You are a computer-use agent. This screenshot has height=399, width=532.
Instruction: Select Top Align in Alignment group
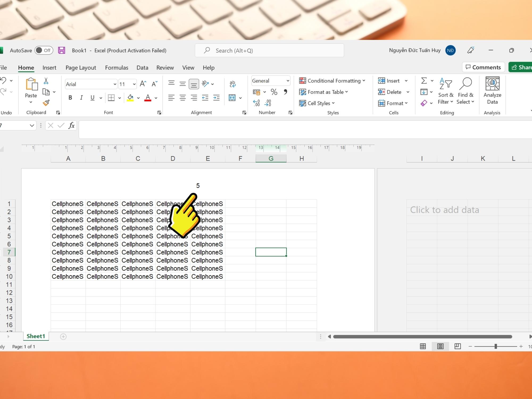[x=171, y=83]
